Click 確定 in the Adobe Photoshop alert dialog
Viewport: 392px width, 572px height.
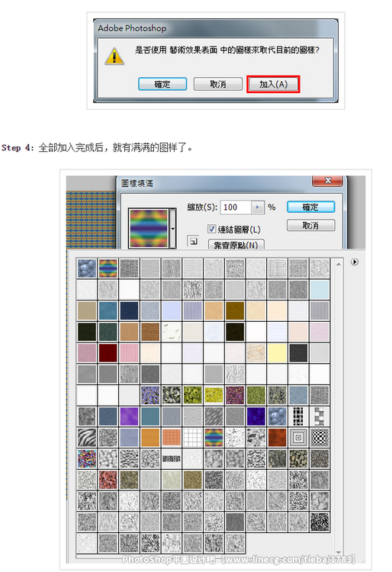point(162,84)
